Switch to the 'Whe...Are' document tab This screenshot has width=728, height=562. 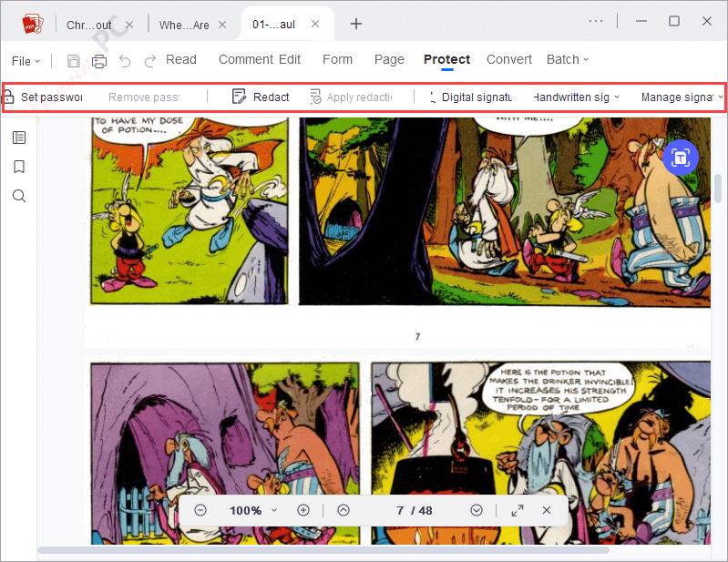(184, 26)
